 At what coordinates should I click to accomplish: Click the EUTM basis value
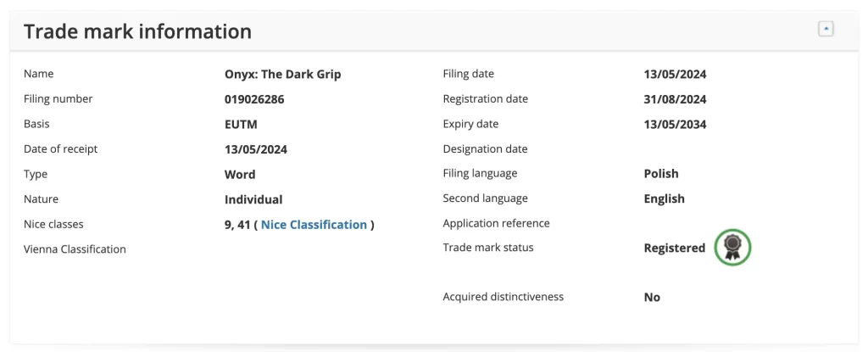point(241,124)
